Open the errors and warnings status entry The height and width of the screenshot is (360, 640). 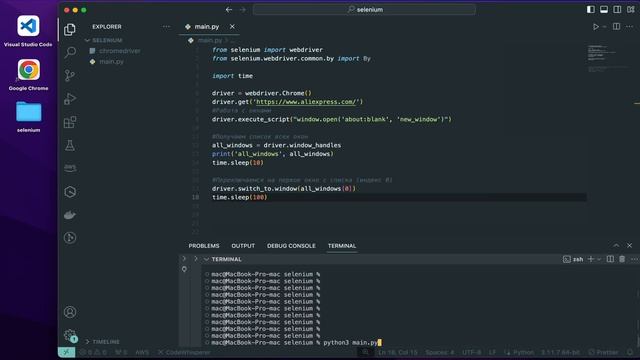click(x=93, y=352)
